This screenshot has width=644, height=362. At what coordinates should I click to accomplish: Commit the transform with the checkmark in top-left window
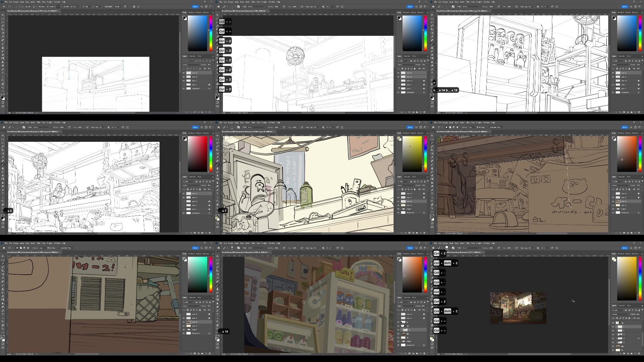[x=138, y=6]
